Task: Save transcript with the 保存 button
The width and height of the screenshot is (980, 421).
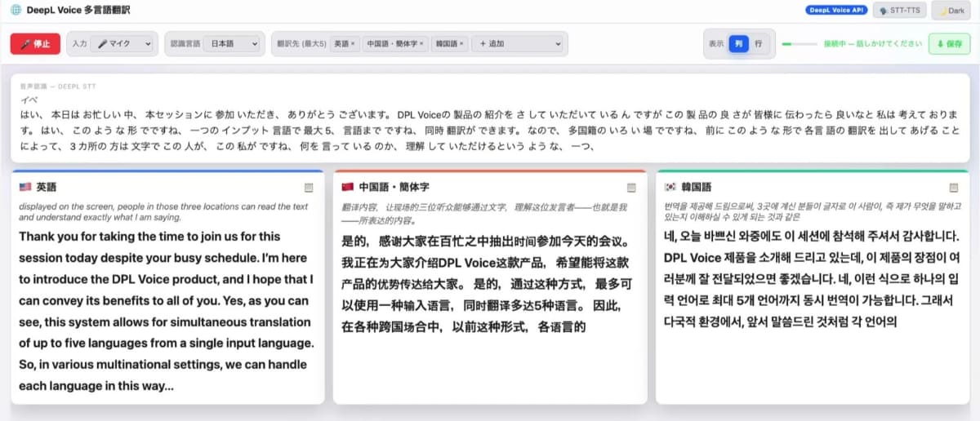Action: coord(949,43)
